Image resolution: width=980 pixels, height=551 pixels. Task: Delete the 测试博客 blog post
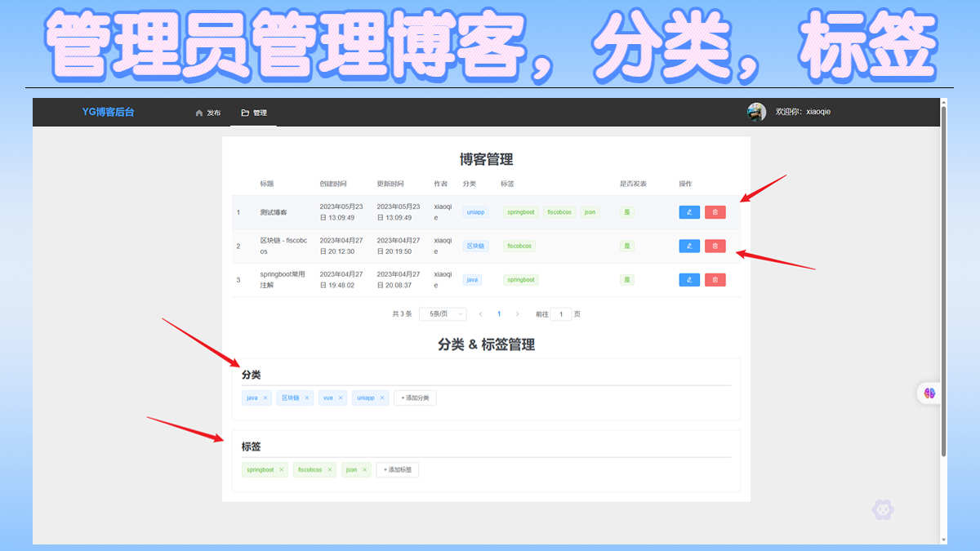(715, 212)
